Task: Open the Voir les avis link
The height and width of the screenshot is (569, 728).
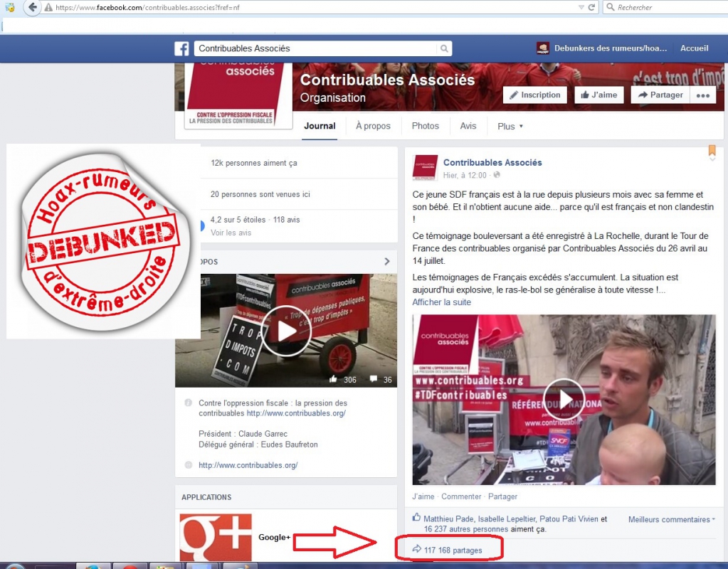Action: click(x=231, y=233)
